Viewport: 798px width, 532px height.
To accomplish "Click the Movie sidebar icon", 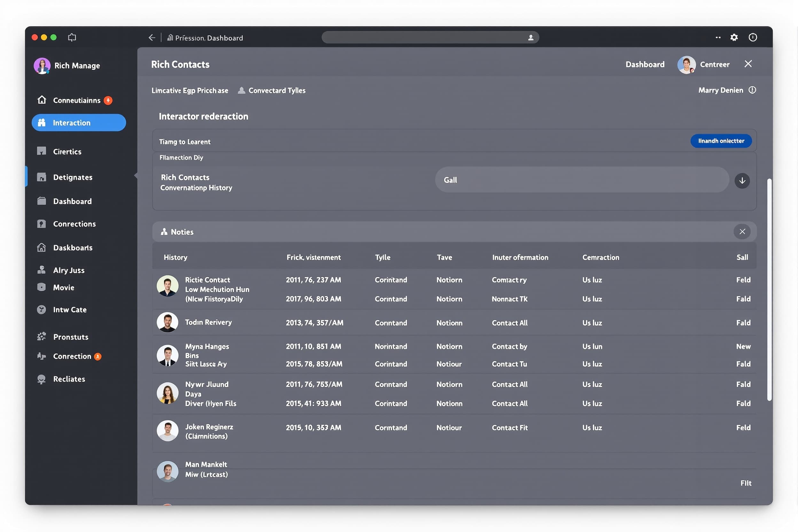I will coord(41,287).
